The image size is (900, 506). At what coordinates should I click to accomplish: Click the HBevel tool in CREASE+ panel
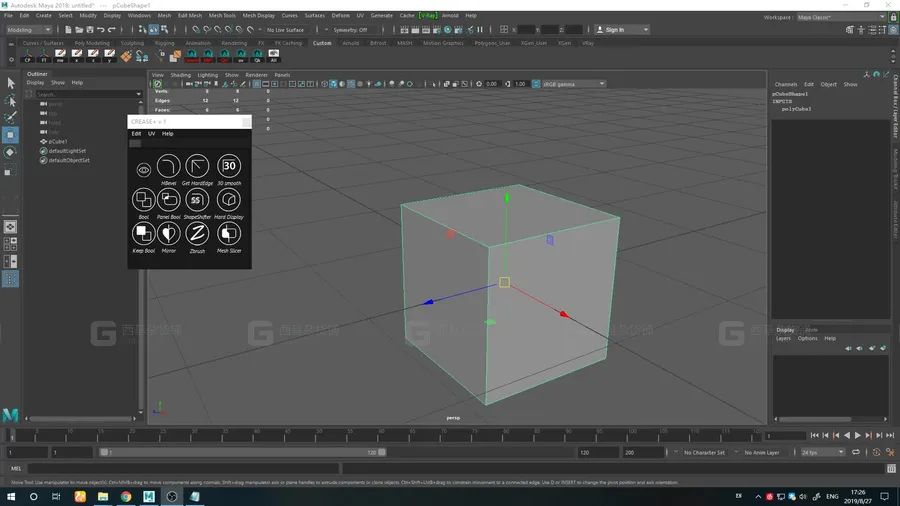coord(168,166)
